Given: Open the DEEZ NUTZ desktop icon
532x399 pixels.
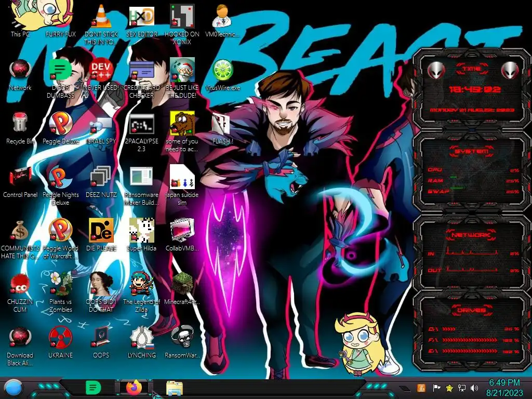Looking at the screenshot, I should pyautogui.click(x=101, y=177).
